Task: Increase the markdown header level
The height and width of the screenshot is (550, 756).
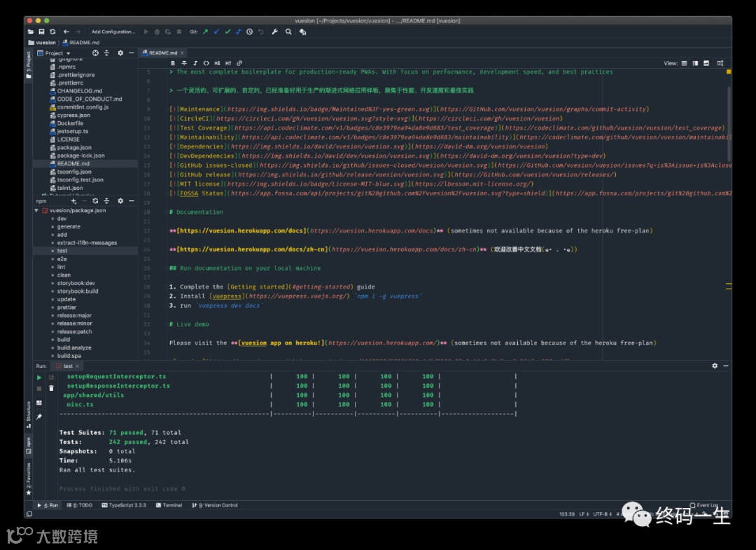Action: pos(228,63)
